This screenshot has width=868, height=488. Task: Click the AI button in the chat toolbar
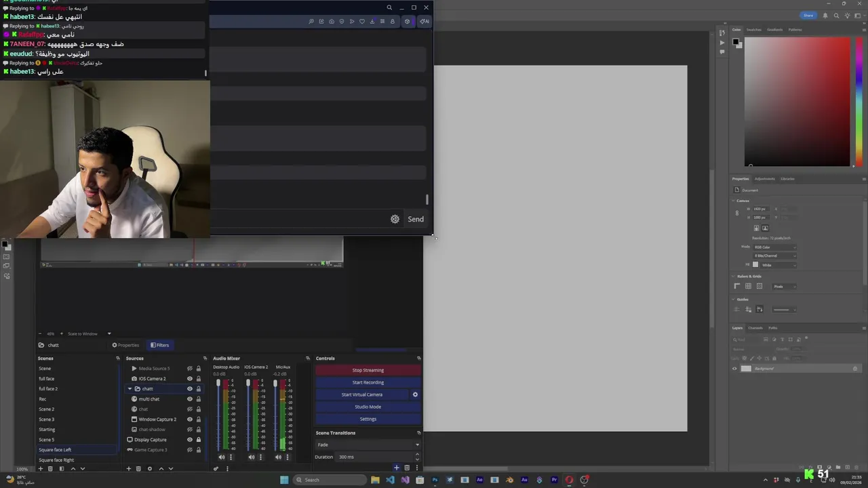pyautogui.click(x=424, y=21)
